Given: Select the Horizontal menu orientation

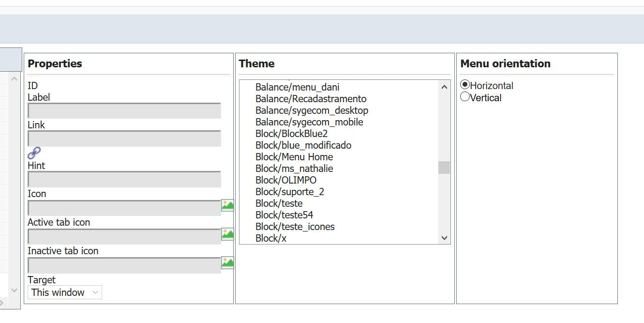Looking at the screenshot, I should tap(465, 85).
